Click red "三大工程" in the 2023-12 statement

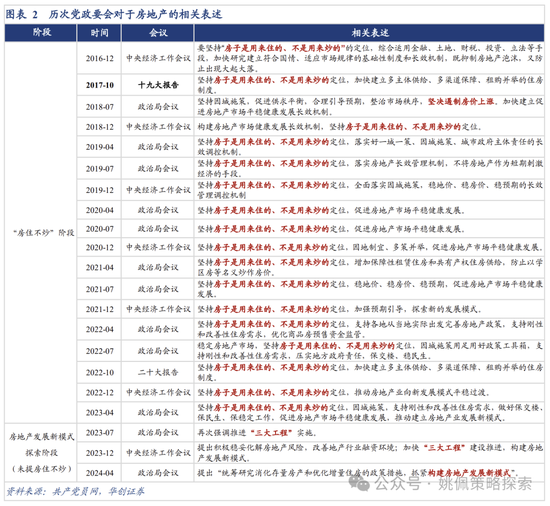[x=444, y=448]
